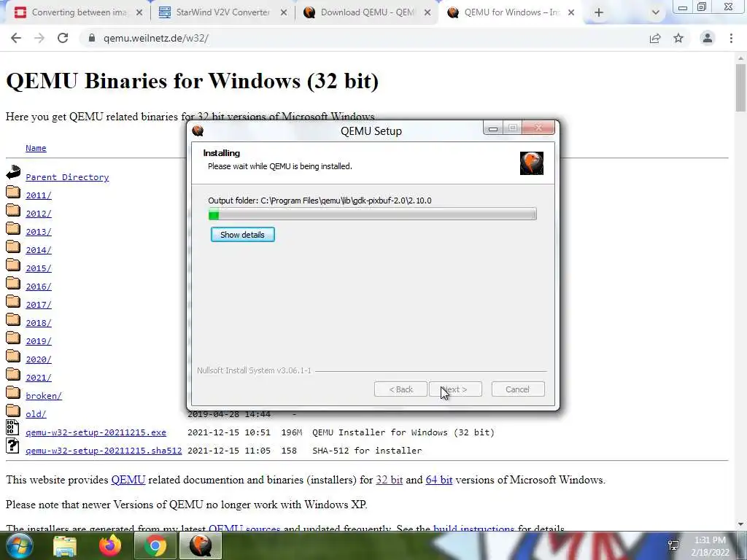Image resolution: width=747 pixels, height=560 pixels.
Task: Open the 2019/ folder link
Action: tap(39, 341)
